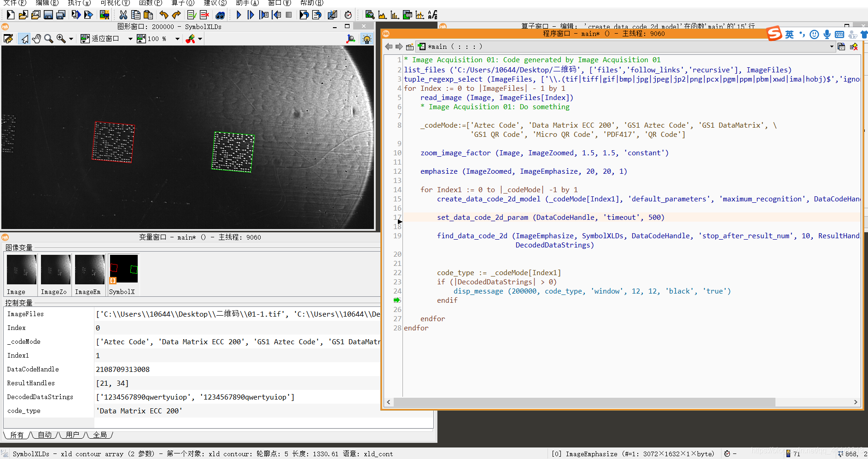Undo the last edit with the undo arrow
The image size is (868, 459).
coord(163,15)
